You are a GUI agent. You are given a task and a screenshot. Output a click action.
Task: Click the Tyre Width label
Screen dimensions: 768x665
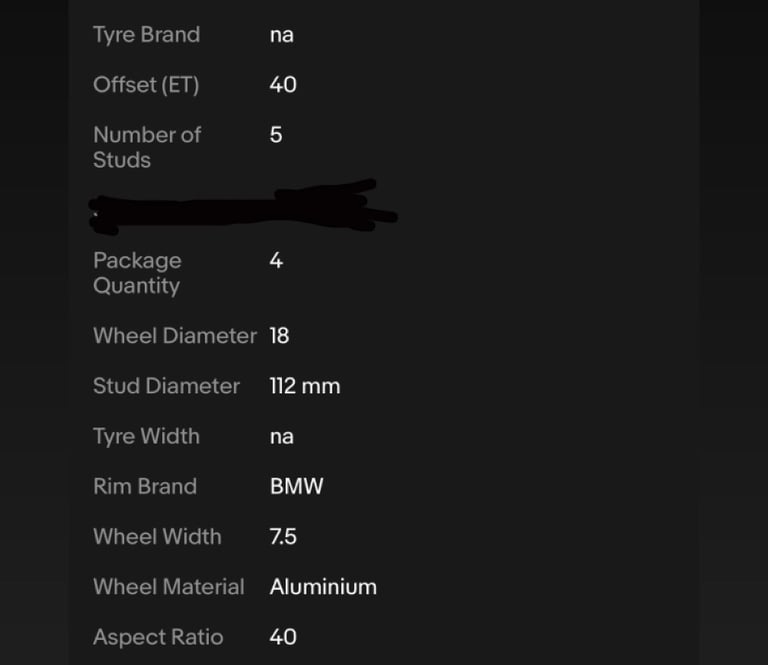click(146, 436)
